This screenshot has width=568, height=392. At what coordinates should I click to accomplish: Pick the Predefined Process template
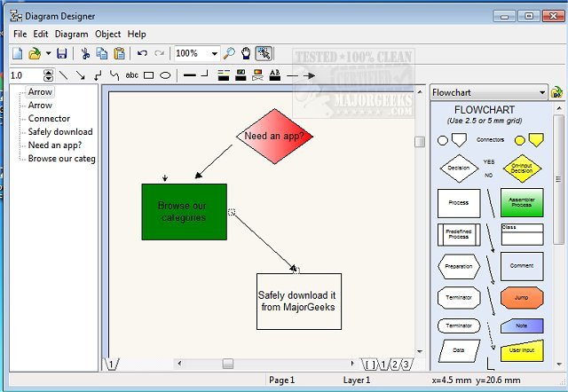pyautogui.click(x=459, y=234)
